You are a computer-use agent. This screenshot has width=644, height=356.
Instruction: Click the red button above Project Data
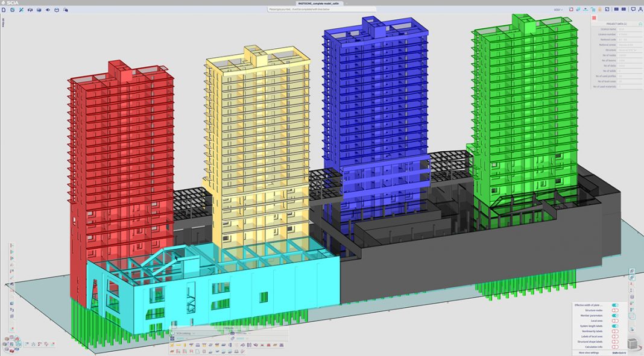click(x=594, y=18)
